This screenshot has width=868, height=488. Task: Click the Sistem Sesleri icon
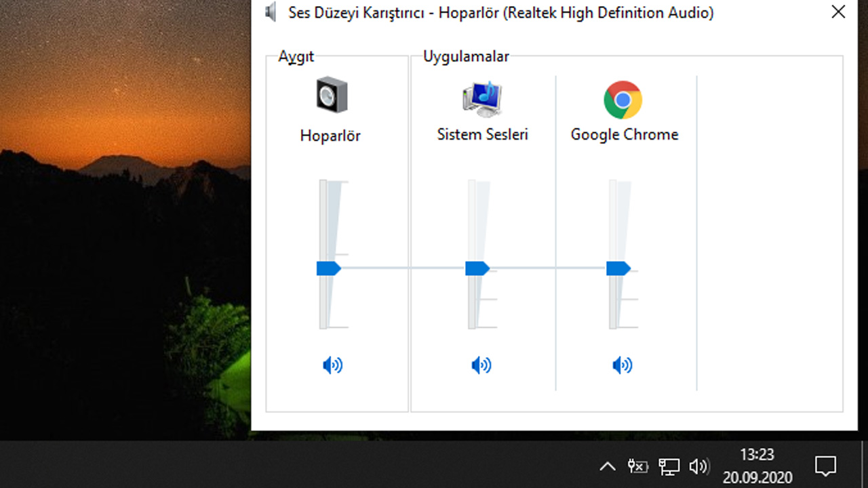[x=481, y=99]
